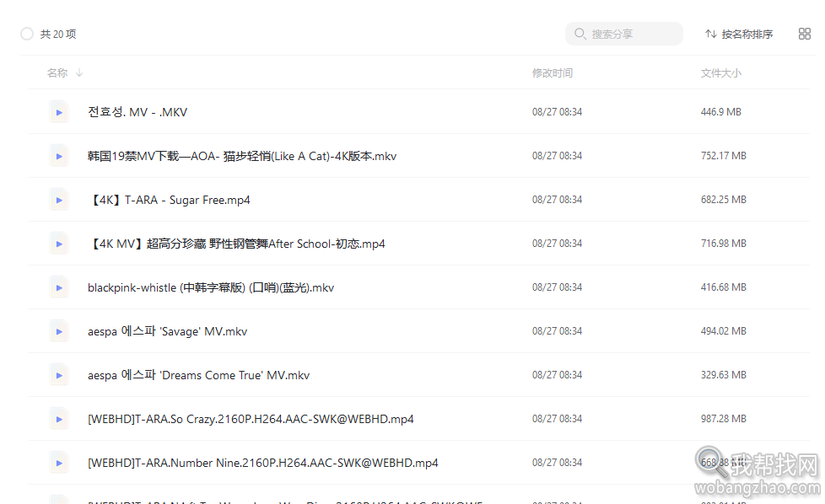
Task: Click video icon of 전효성. MV - .MKV
Action: (x=59, y=112)
